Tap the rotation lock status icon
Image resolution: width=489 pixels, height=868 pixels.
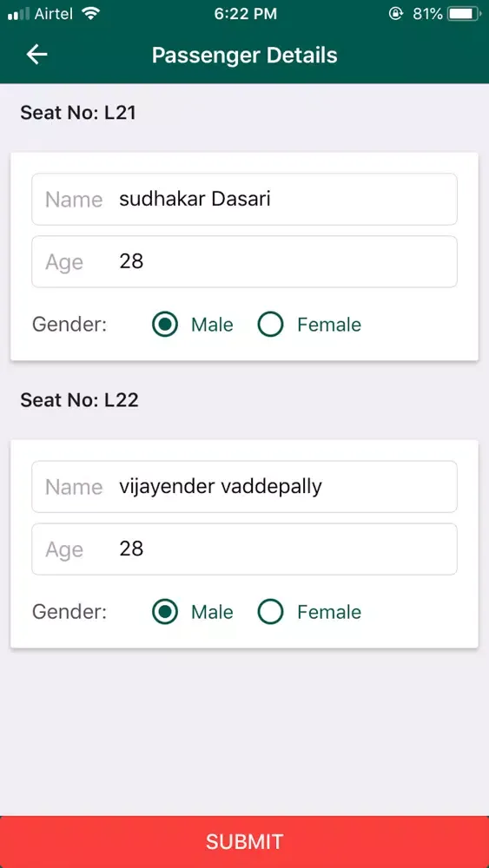click(395, 14)
